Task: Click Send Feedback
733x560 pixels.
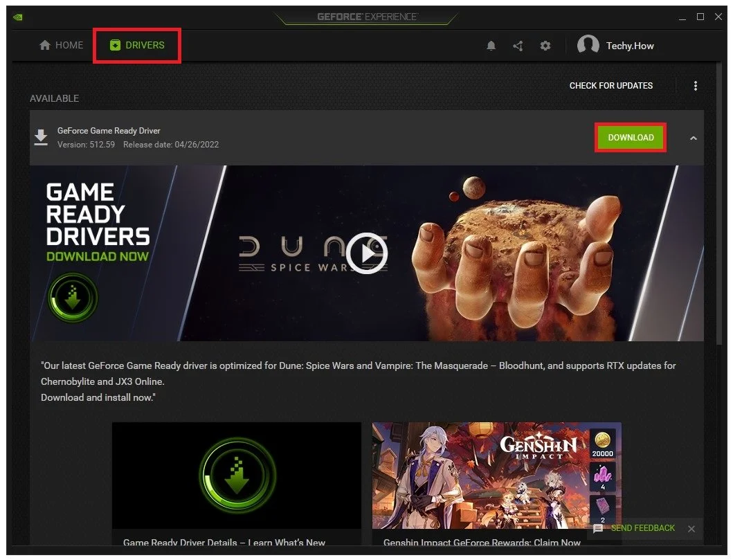Action: pos(643,528)
